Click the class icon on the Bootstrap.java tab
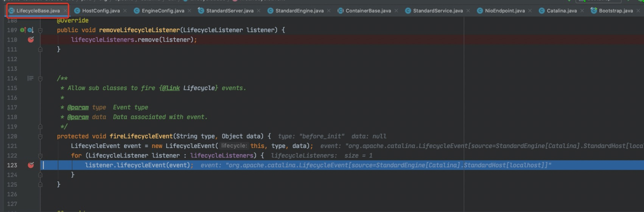 tap(594, 11)
